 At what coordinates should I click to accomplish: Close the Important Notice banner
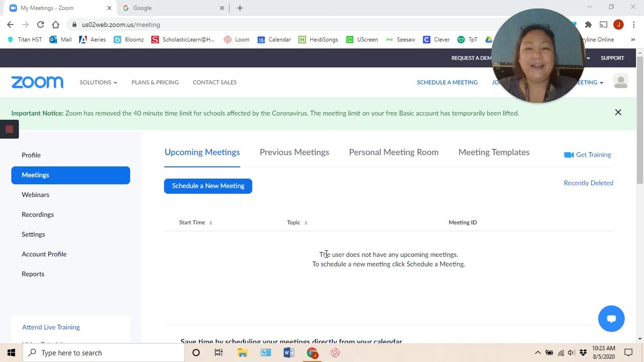point(618,112)
